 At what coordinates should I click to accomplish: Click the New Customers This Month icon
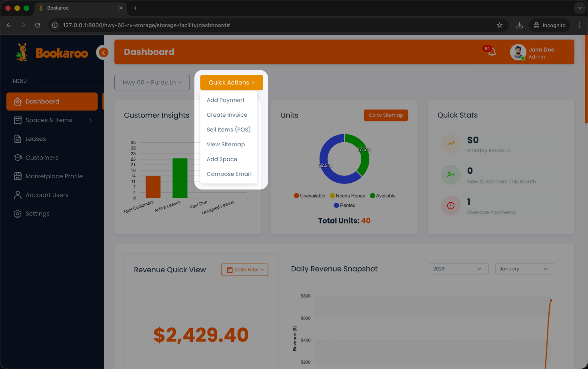click(451, 175)
